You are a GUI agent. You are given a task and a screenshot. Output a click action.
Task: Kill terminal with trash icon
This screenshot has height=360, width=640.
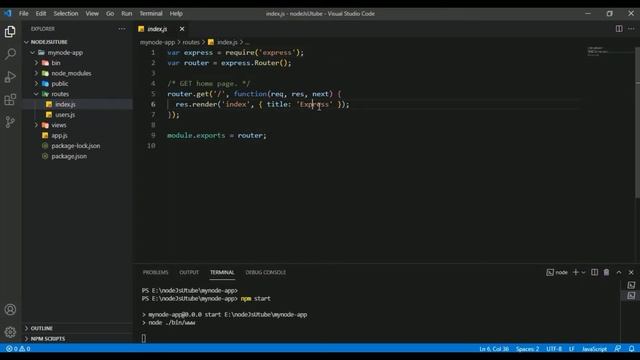pyautogui.click(x=606, y=272)
